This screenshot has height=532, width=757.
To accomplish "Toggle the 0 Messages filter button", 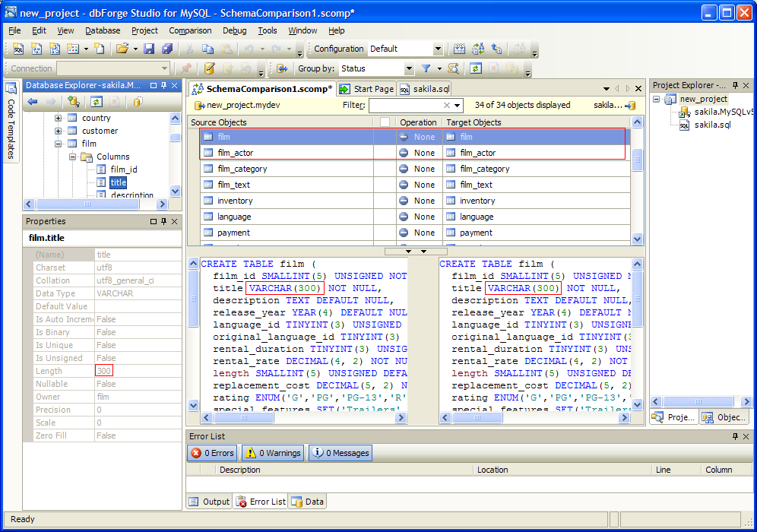I will tap(340, 453).
